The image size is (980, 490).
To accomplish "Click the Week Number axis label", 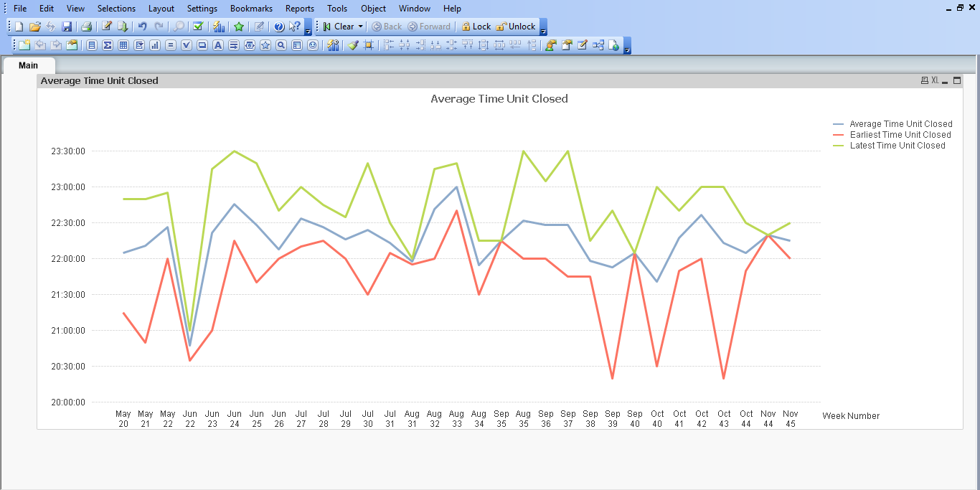I will pyautogui.click(x=851, y=416).
